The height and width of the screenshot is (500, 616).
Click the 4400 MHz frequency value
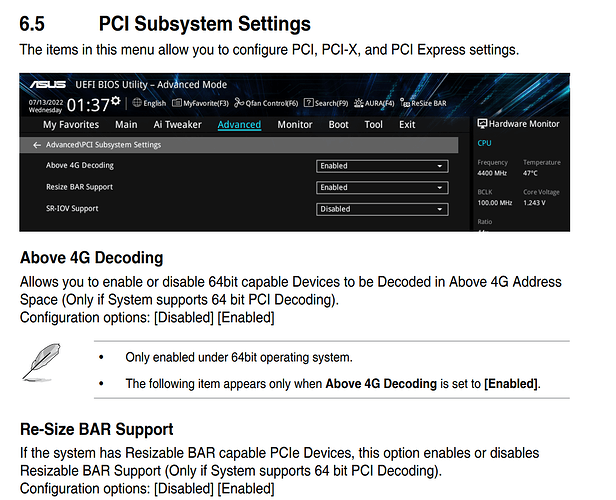pos(492,173)
